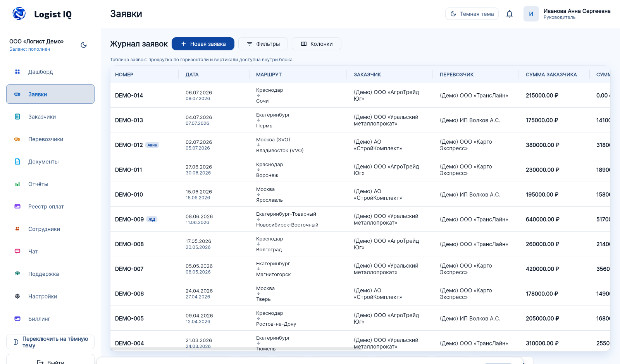Click the plus icon in Новая заявка
620x364 pixels.
[184, 44]
